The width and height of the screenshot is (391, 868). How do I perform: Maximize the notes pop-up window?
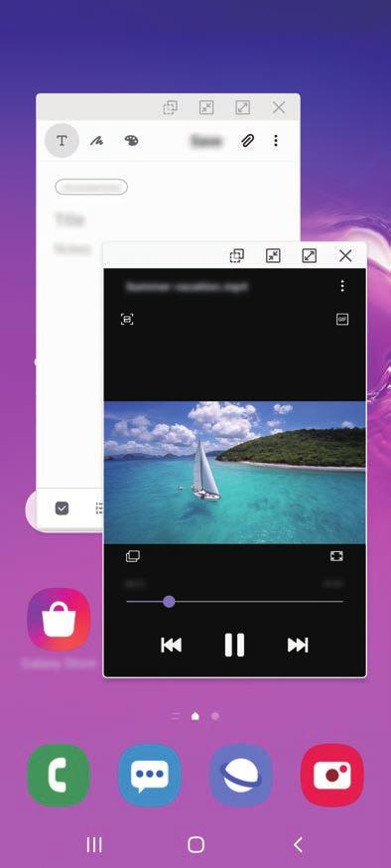pyautogui.click(x=243, y=107)
